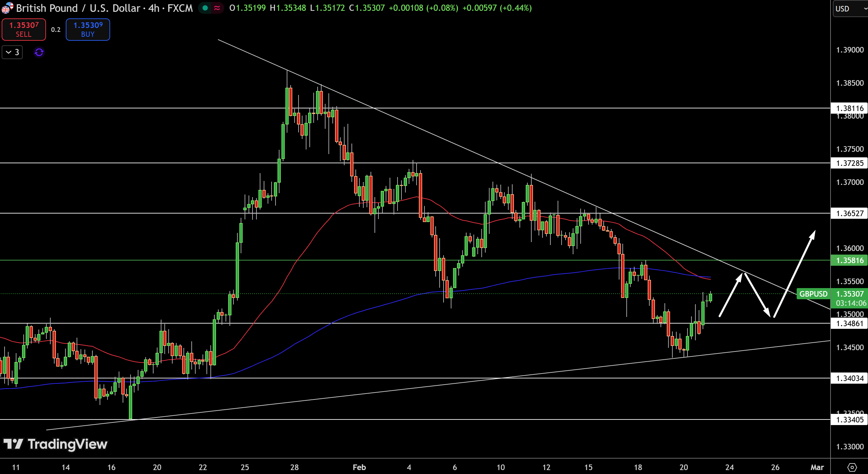The image size is (868, 474).
Task: Select the 1.36527 price level label
Action: [x=850, y=213]
